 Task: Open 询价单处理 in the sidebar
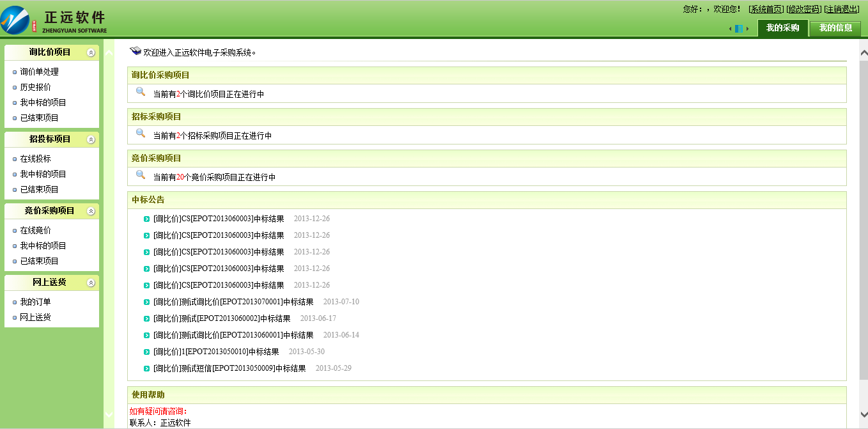39,72
